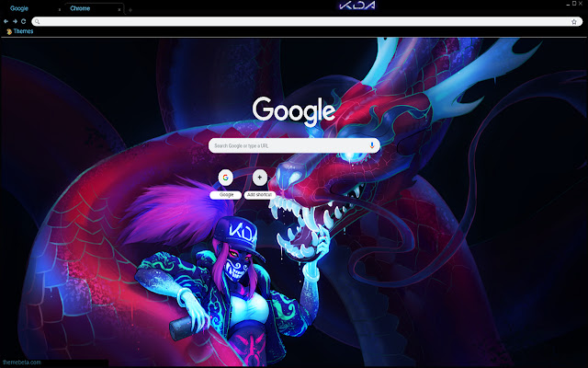Click the search magnifier in address bar
Screen dimensions: 588x368
coord(37,22)
